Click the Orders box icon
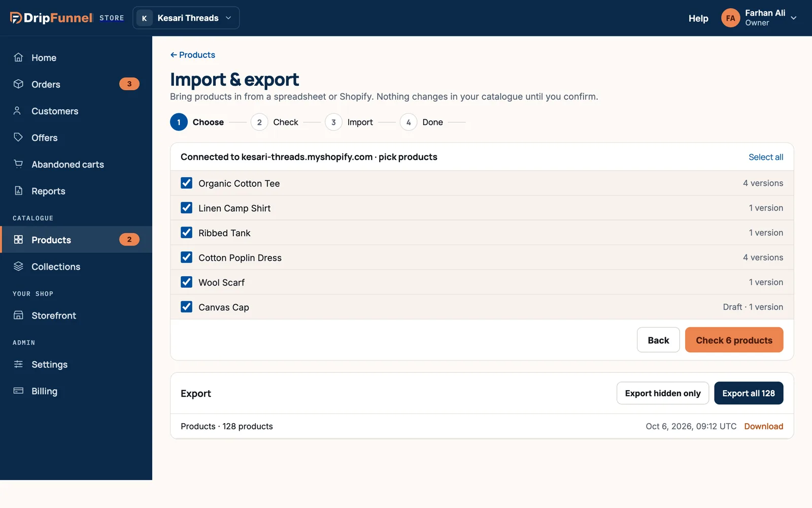Viewport: 812px width, 508px height. click(x=18, y=84)
